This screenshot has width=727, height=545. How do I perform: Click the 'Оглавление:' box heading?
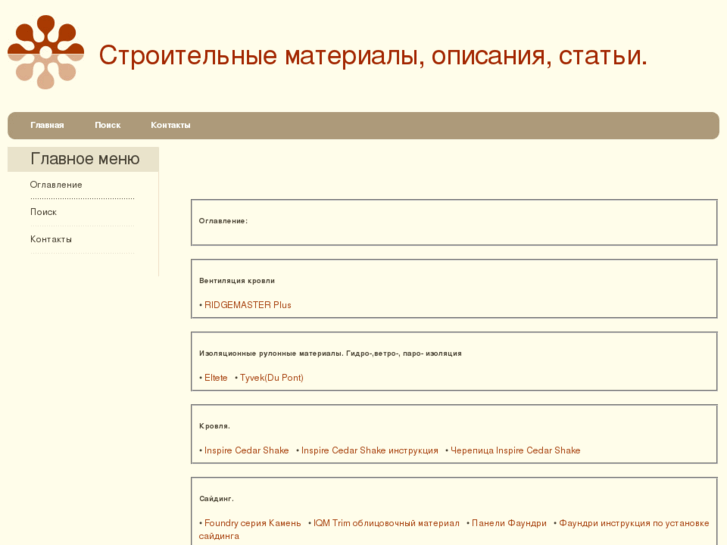[223, 221]
